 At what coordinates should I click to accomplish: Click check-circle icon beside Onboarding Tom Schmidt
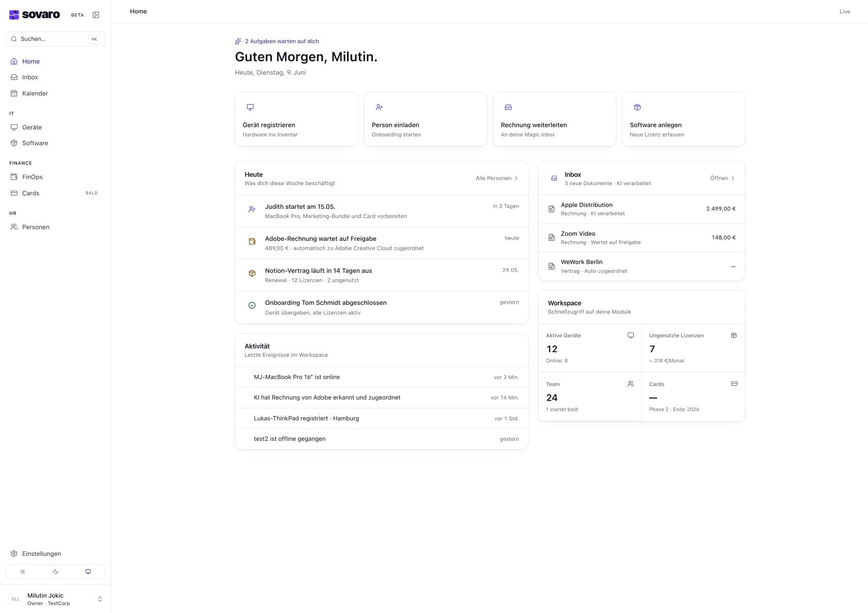click(252, 305)
